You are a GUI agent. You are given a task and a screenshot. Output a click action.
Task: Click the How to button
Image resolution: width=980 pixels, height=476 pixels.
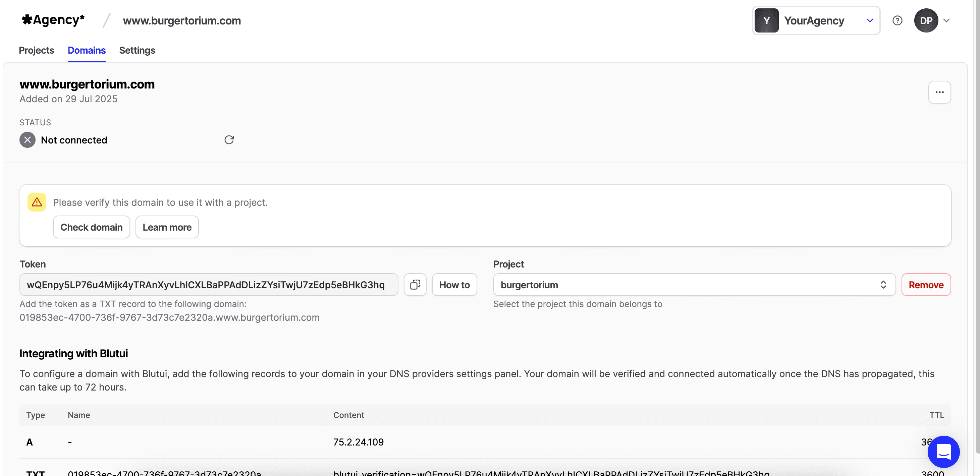click(x=454, y=285)
